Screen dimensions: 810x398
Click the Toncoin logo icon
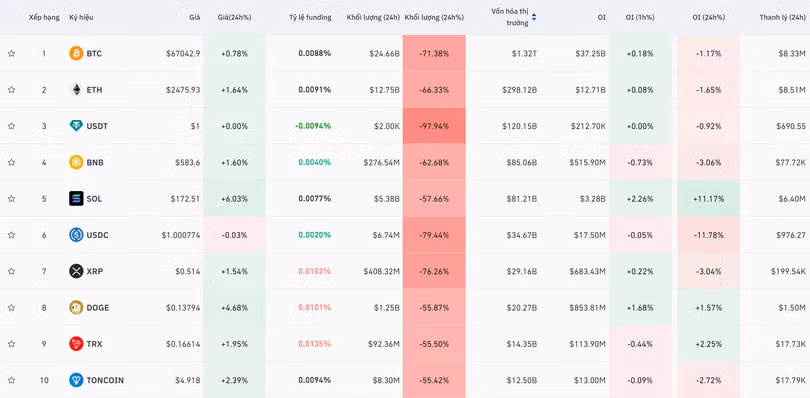(x=76, y=380)
